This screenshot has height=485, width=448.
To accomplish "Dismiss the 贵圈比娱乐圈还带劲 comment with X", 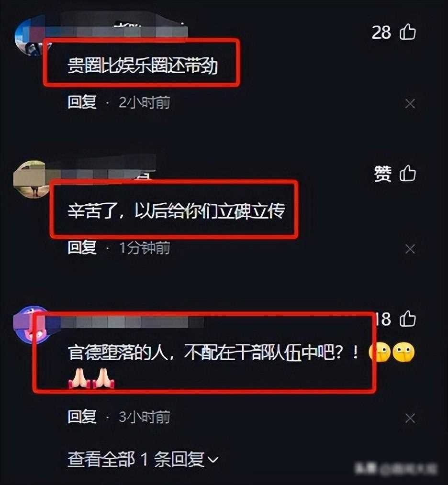I will click(x=410, y=104).
